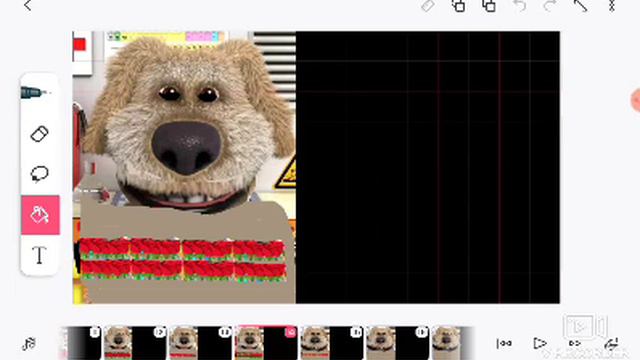Screen dimensions: 640x360
Task: Open the more options overflow menu
Action: (x=611, y=6)
